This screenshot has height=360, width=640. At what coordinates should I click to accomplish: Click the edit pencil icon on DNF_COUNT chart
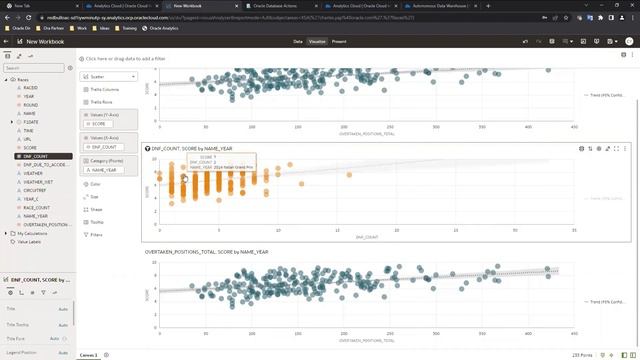tap(607, 149)
